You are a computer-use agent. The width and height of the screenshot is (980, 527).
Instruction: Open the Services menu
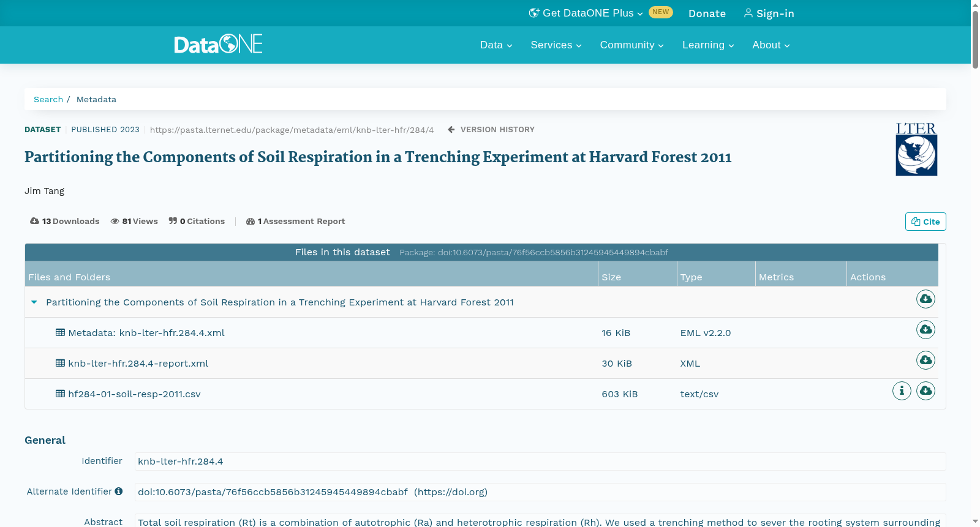point(556,45)
